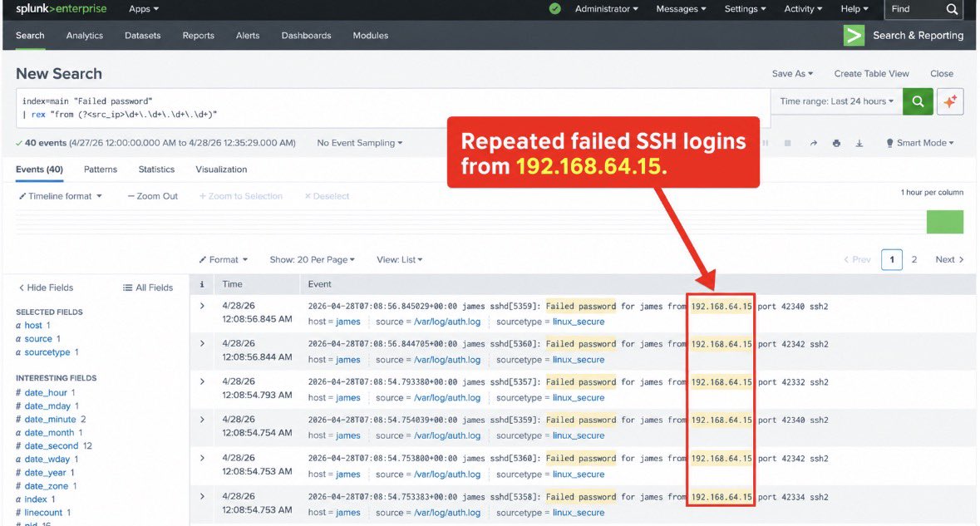Run the search with the green magnifier button
The width and height of the screenshot is (980, 526).
918,102
